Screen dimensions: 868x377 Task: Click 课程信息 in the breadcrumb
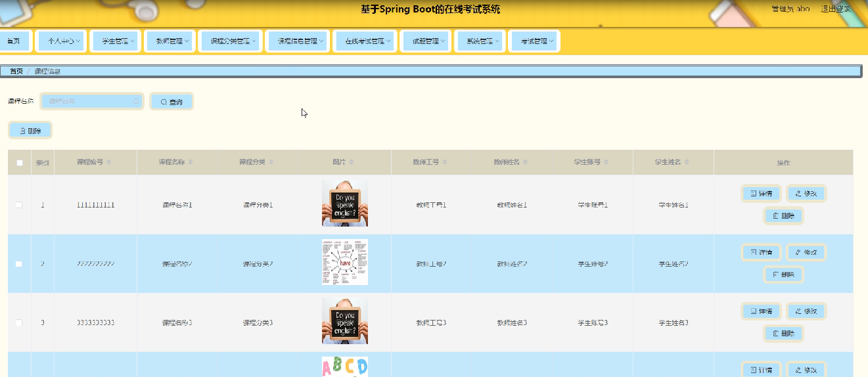coord(47,71)
